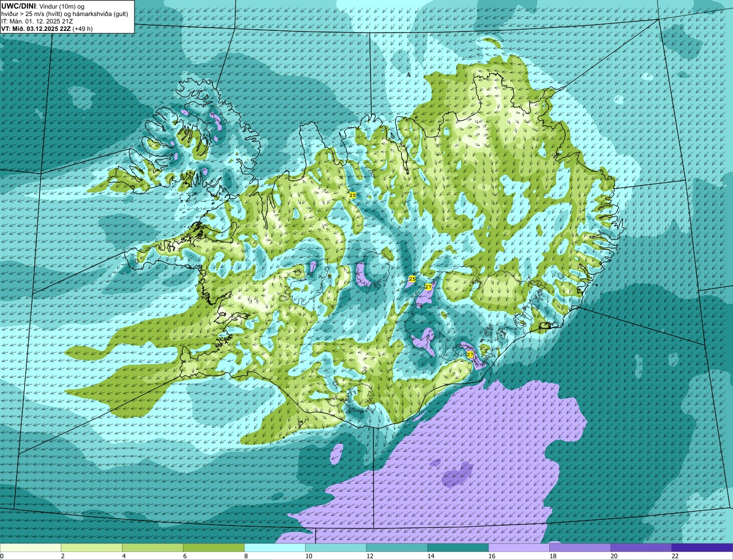The height and width of the screenshot is (560, 733).
Task: Click the 0–2 m/s pale yellow legend swatch
Action: [x=30, y=547]
